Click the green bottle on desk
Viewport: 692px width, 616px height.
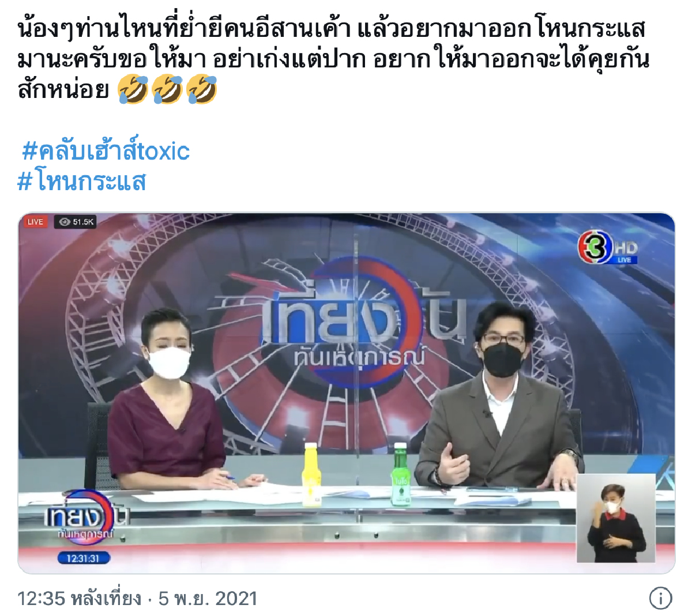click(x=400, y=474)
